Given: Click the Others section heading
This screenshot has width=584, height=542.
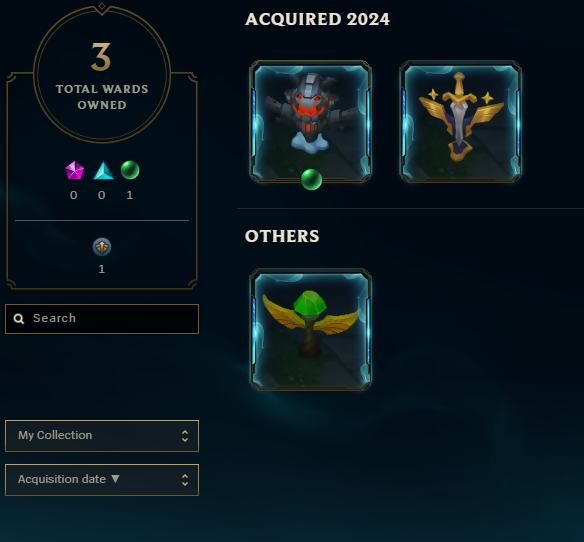Looking at the screenshot, I should 282,236.
